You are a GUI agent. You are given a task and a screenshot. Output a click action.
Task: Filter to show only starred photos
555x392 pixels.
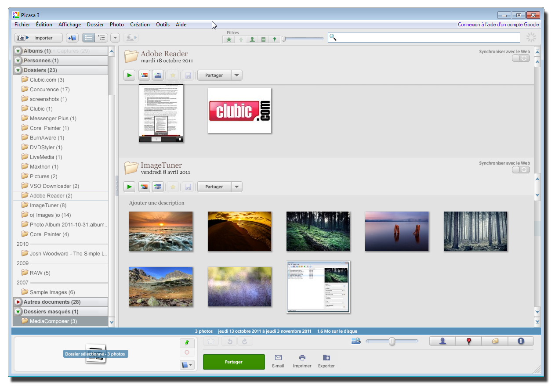229,40
